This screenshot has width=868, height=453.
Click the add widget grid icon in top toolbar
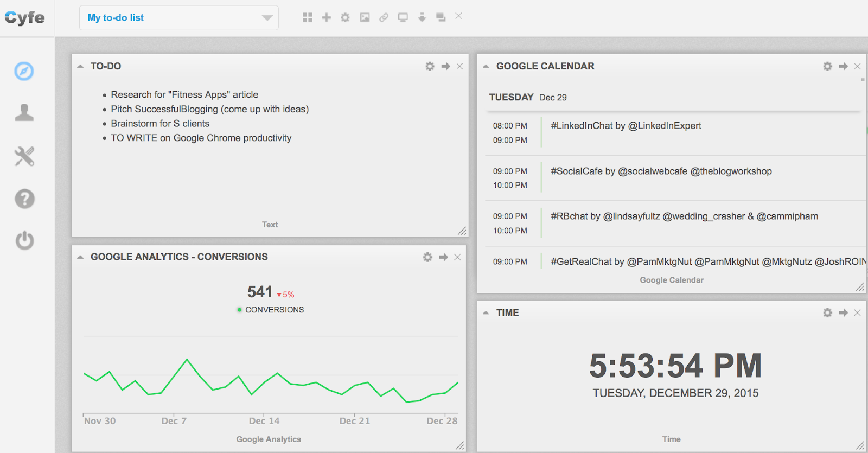click(308, 18)
